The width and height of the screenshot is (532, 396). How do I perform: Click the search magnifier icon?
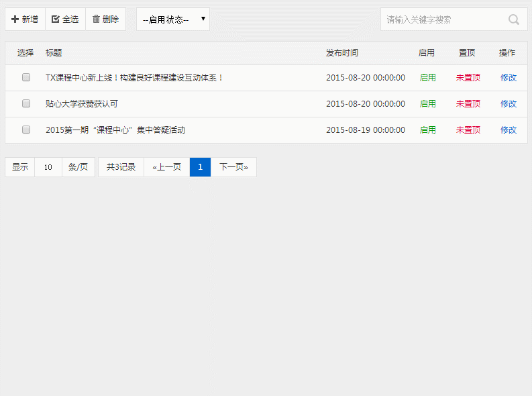514,19
